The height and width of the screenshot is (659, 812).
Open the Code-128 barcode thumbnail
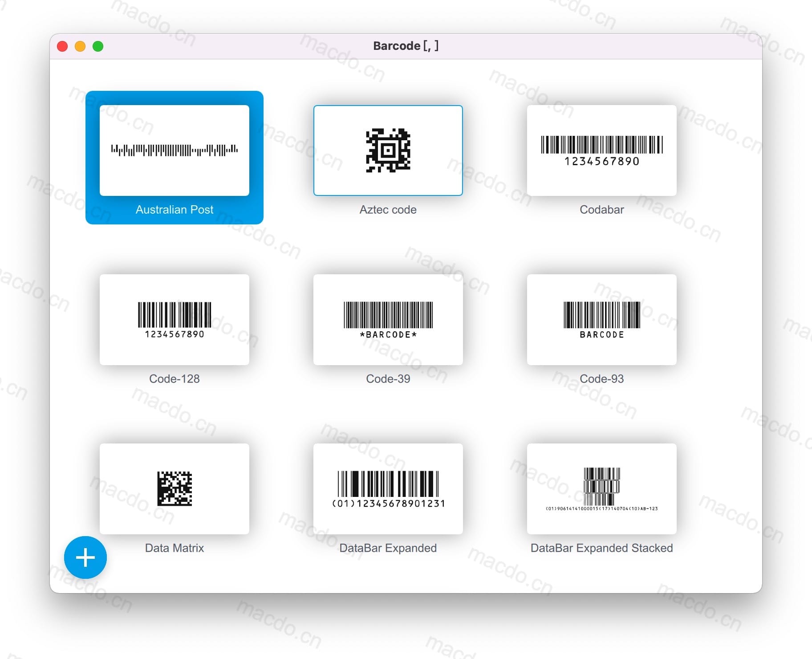pos(175,320)
